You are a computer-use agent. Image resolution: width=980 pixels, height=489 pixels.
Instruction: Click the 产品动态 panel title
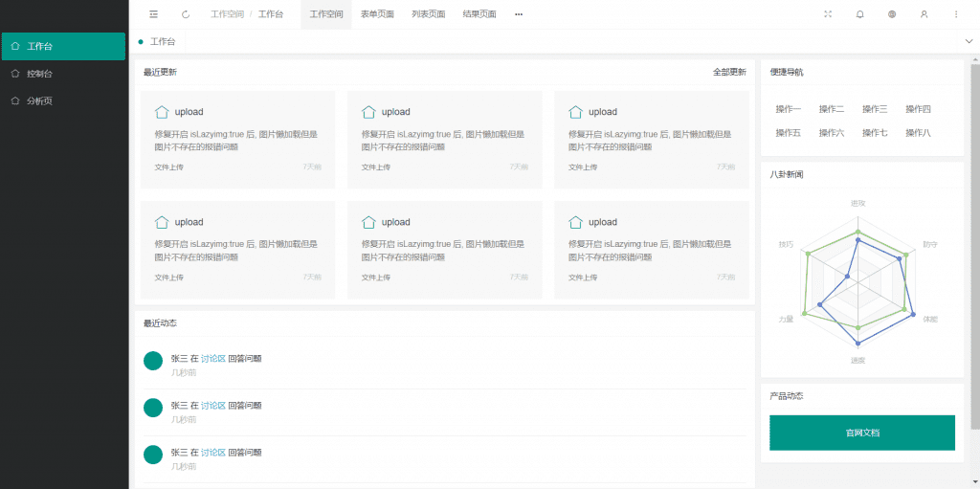tap(787, 396)
